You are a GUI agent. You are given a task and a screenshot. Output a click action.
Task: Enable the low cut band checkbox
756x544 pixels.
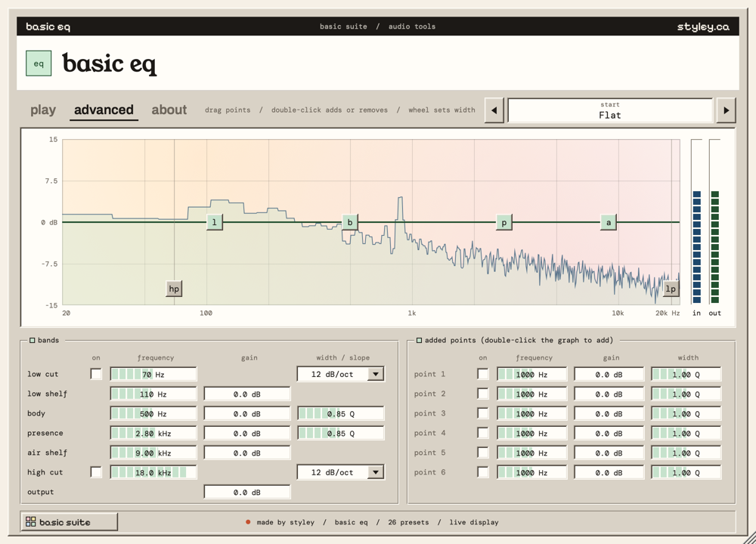point(97,374)
